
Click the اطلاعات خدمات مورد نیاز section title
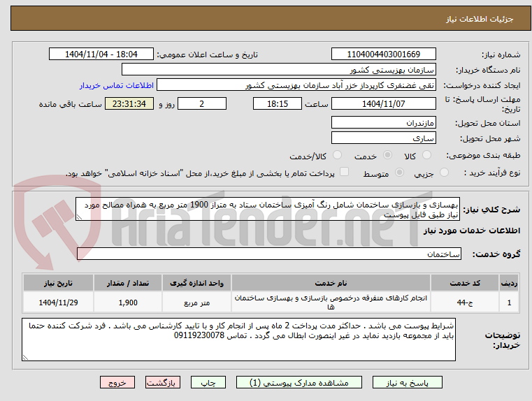(472, 231)
